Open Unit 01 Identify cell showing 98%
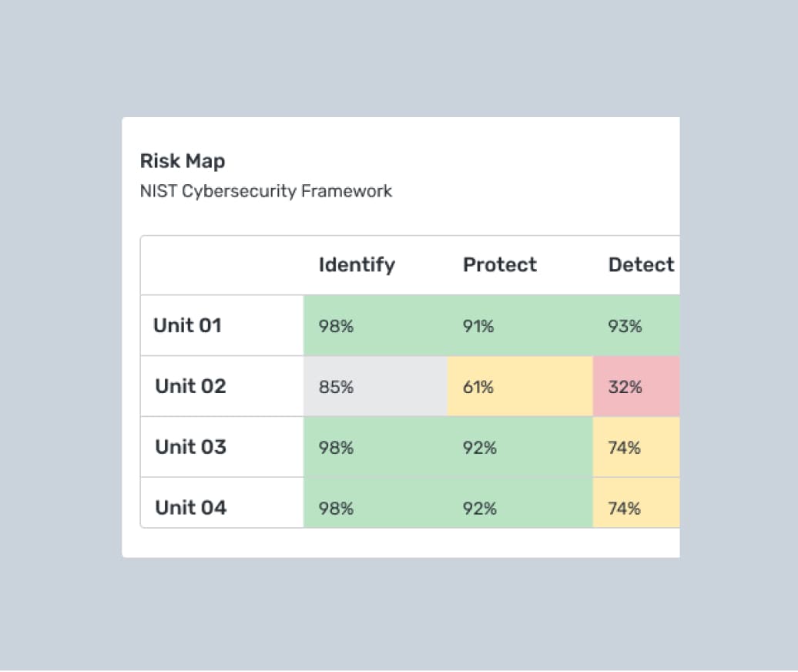 pyautogui.click(x=375, y=326)
